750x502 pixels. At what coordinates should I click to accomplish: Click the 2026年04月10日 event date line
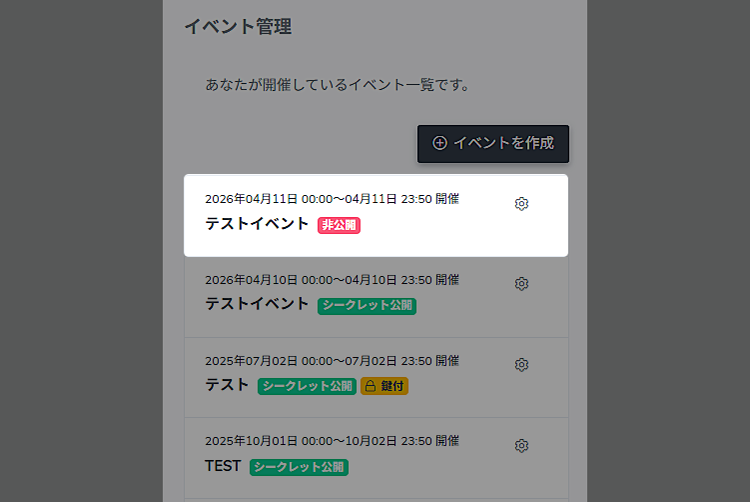pyautogui.click(x=332, y=279)
